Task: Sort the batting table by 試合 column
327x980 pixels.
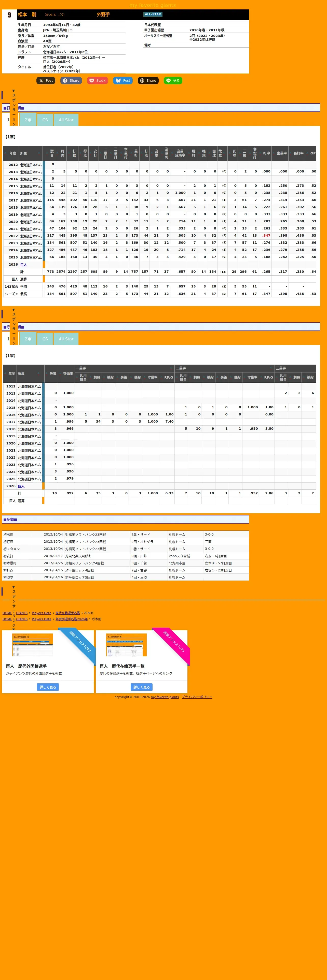Action: coord(50,153)
